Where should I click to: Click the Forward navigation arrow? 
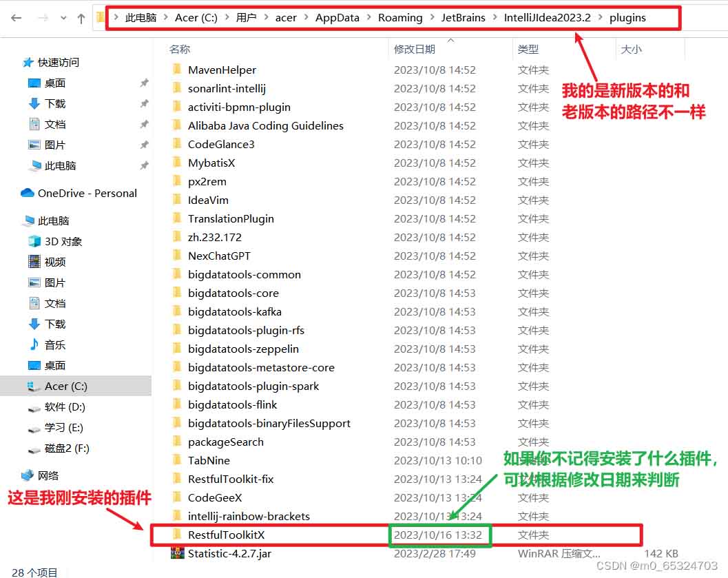(x=43, y=18)
